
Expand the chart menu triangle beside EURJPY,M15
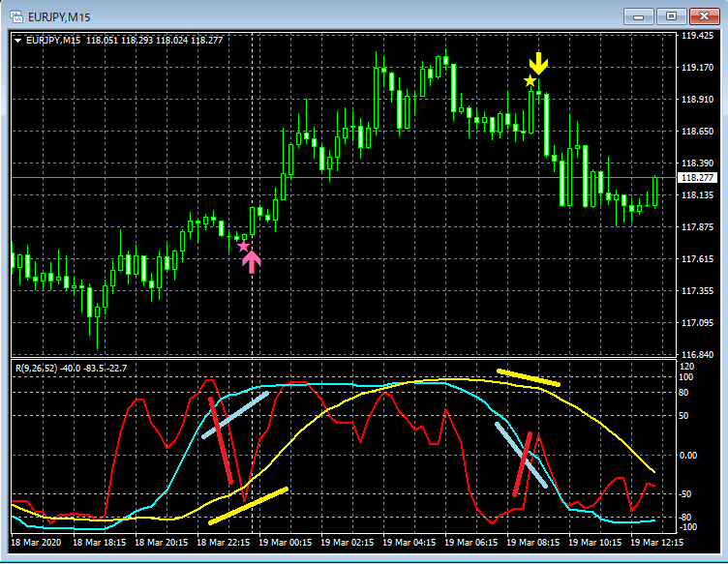coord(18,41)
